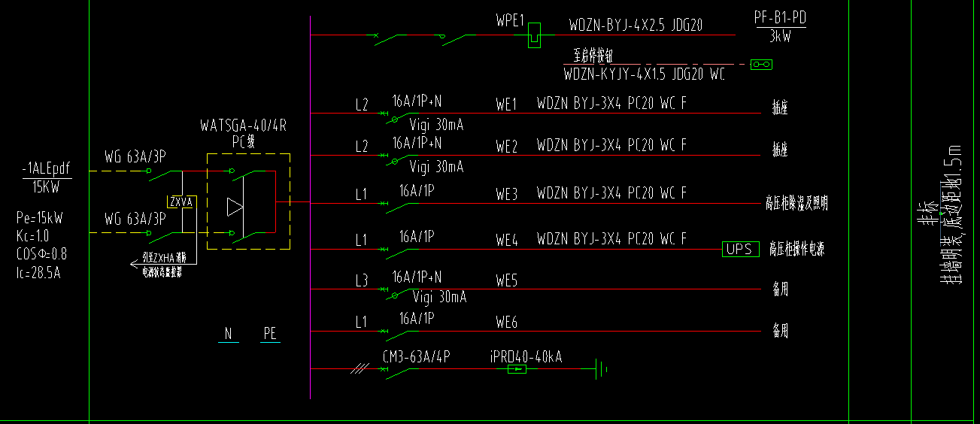
Task: Select the WDZN-BYJ-4X2.5 JDG20 cable text
Action: [636, 25]
